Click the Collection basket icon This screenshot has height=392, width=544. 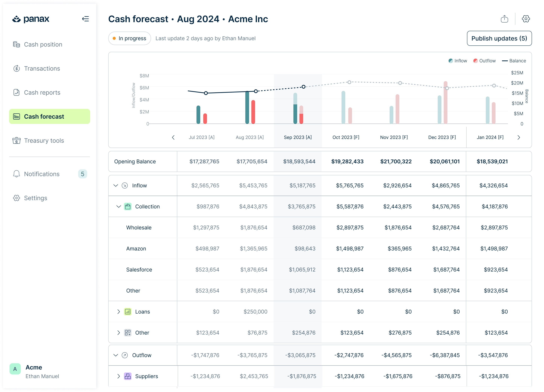[128, 207]
